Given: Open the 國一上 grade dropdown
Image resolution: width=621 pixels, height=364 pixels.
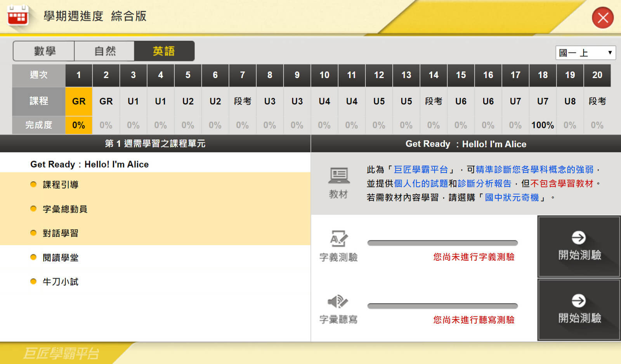Looking at the screenshot, I should [x=586, y=53].
